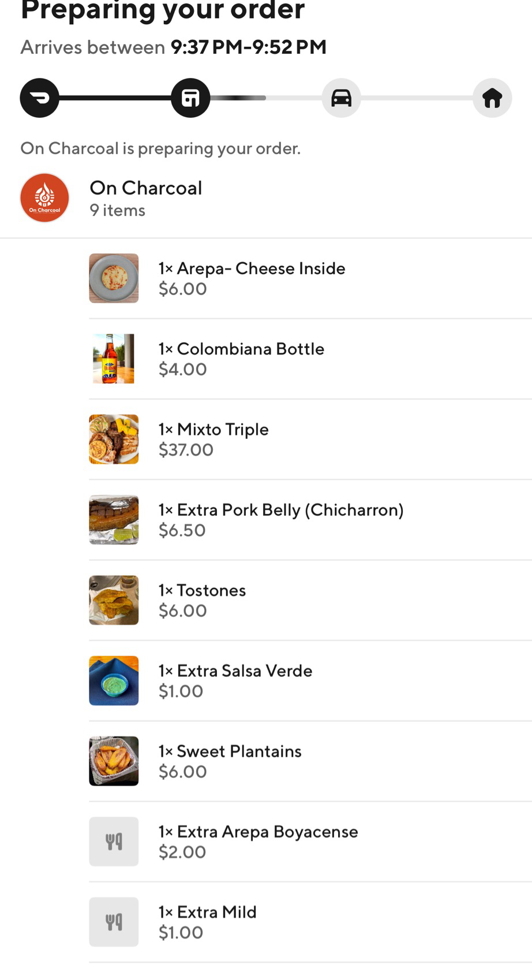View the Extra Pork Belly photo
The width and height of the screenshot is (532, 980).
114,520
